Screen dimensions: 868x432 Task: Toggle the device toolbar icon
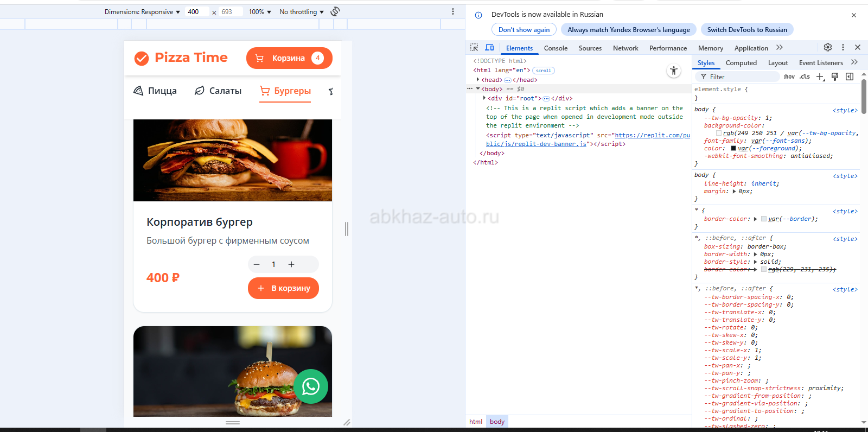(489, 48)
